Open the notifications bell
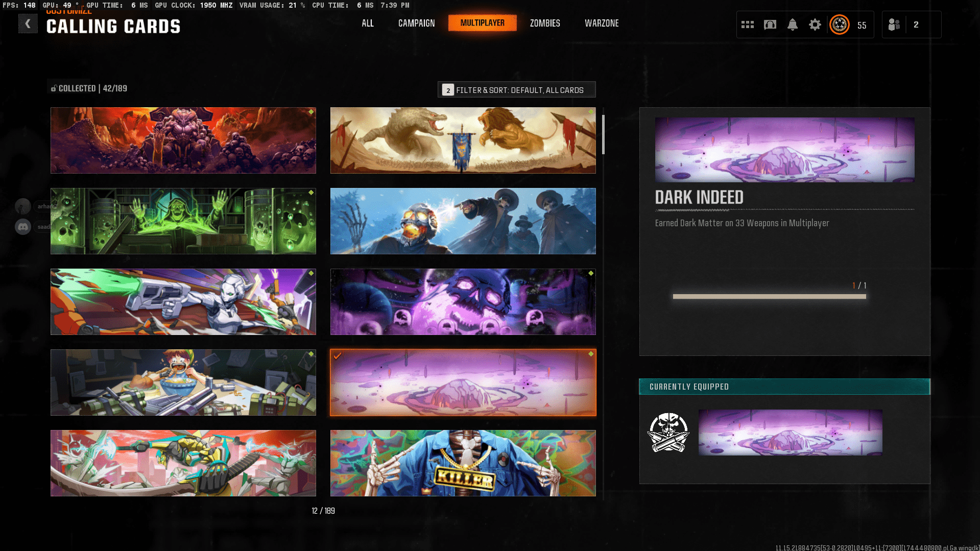 tap(792, 25)
